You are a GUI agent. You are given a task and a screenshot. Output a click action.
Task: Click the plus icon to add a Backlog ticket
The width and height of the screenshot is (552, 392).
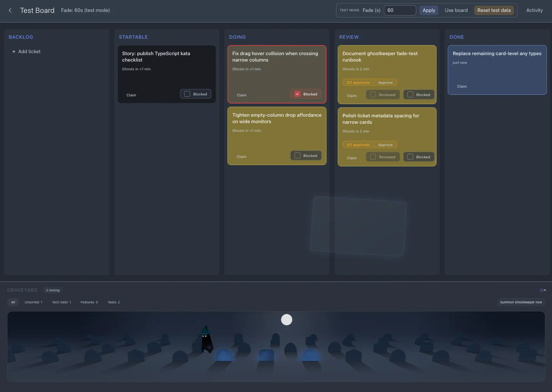click(14, 52)
